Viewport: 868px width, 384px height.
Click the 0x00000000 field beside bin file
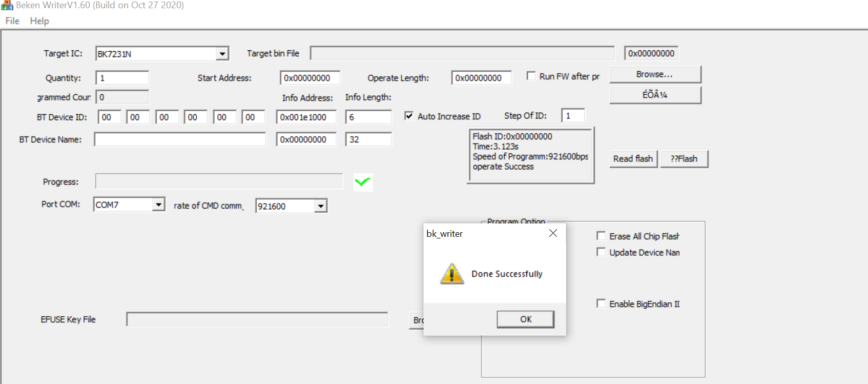point(651,53)
